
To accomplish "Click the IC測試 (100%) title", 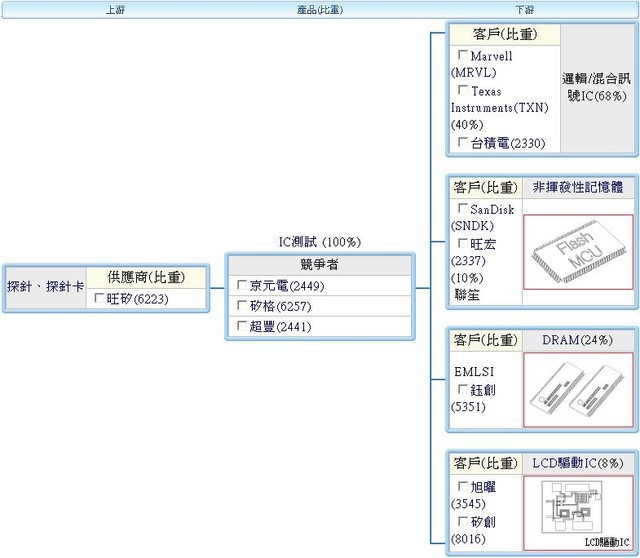I will (320, 242).
